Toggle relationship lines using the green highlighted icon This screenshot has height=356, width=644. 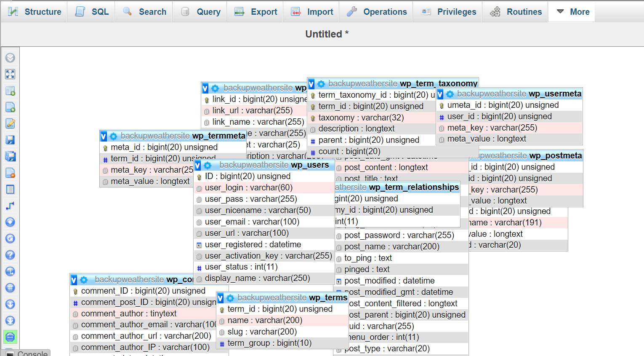pos(10,337)
